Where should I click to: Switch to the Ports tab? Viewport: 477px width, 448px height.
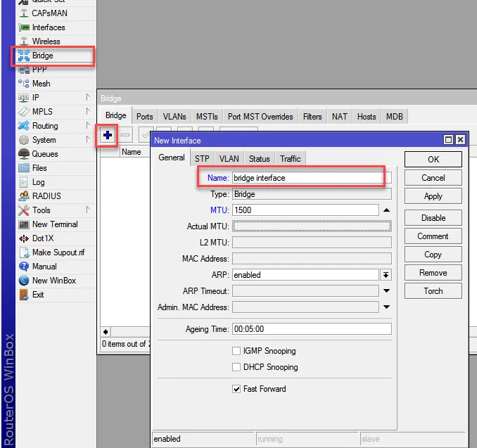(145, 117)
